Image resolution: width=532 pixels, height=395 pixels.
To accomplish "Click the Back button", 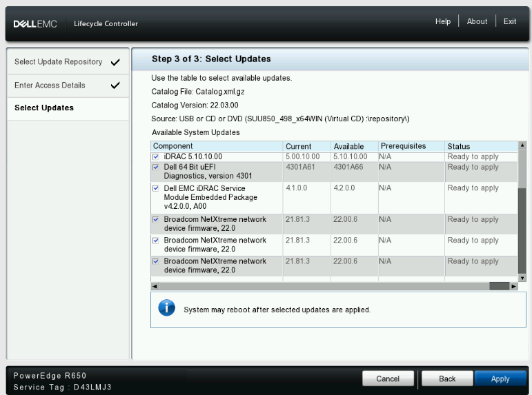I will click(447, 378).
